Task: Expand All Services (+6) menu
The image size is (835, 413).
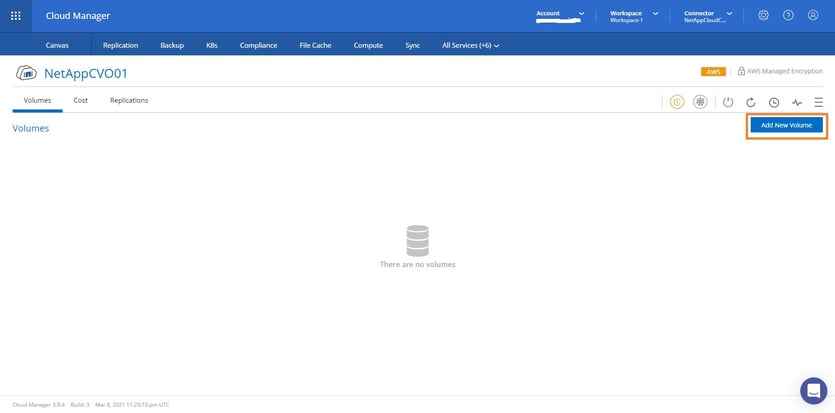Action: coord(470,45)
